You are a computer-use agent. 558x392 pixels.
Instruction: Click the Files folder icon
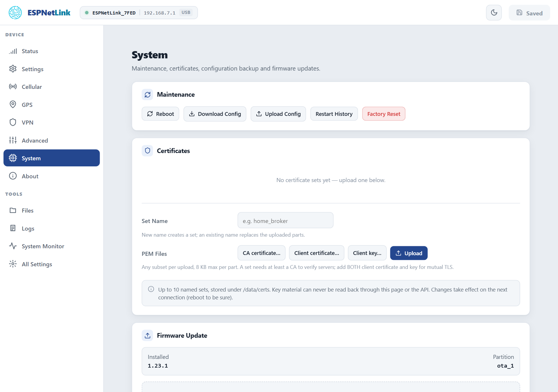click(x=13, y=210)
